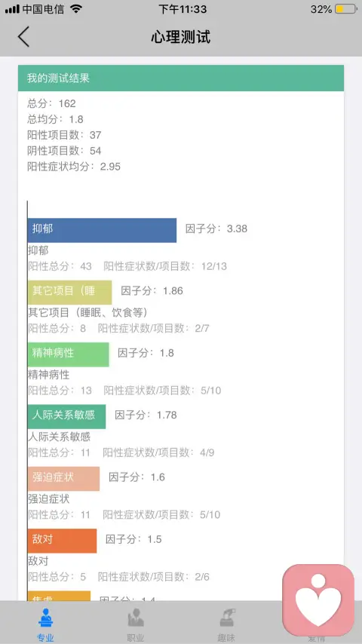
Task: Open the 专业 tab icon
Action: pos(45,618)
